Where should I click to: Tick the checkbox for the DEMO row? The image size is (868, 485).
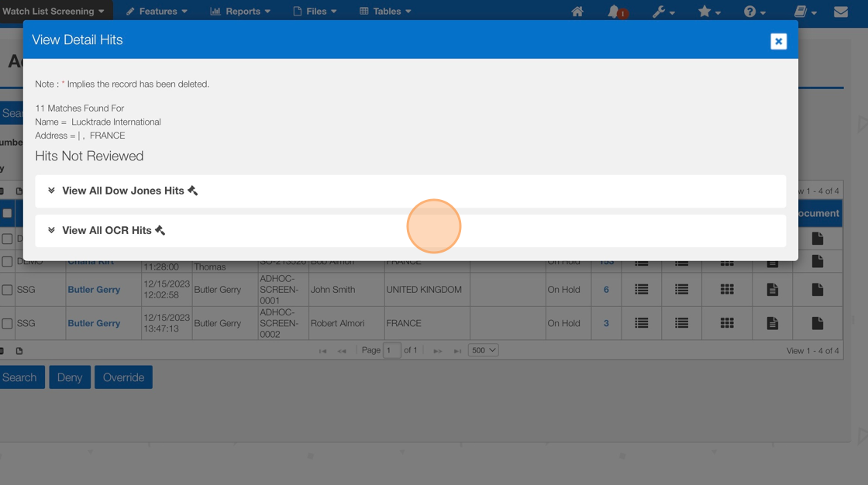tap(7, 261)
